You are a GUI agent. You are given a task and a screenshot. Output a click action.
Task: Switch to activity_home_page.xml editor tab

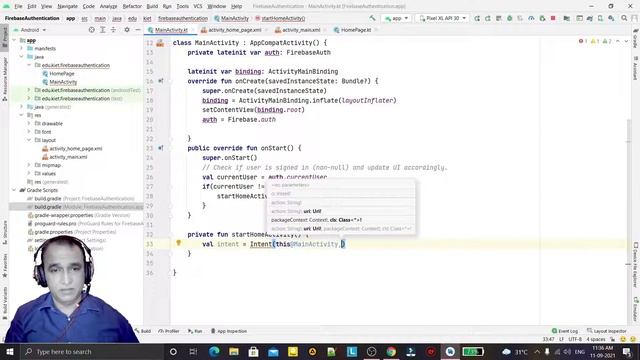coord(234,30)
